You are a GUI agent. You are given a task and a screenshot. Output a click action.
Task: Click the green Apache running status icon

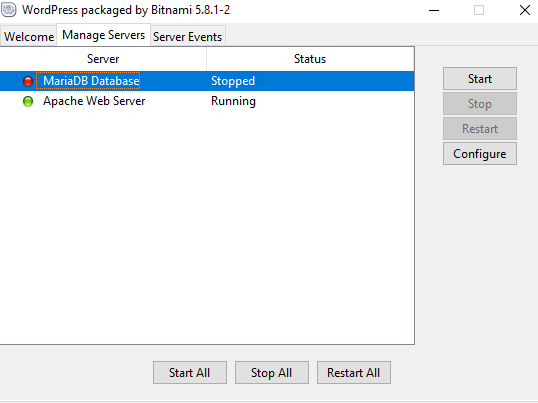click(28, 101)
